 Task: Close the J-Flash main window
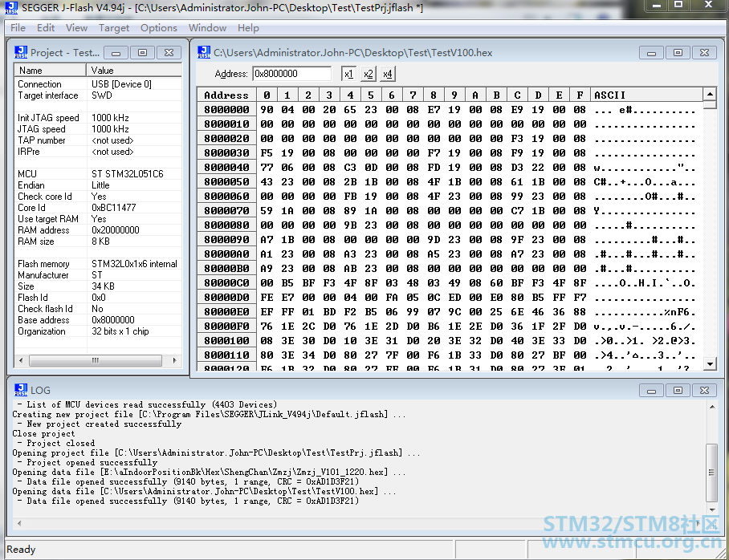point(709,5)
